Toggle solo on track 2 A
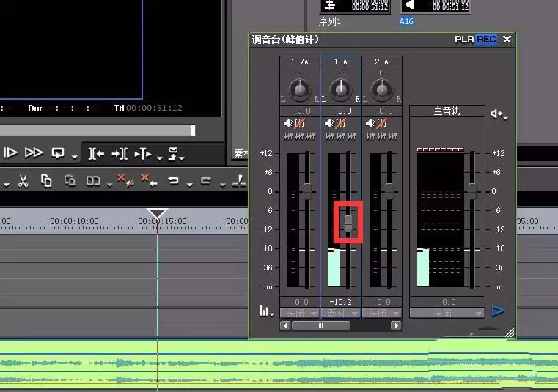 point(382,123)
